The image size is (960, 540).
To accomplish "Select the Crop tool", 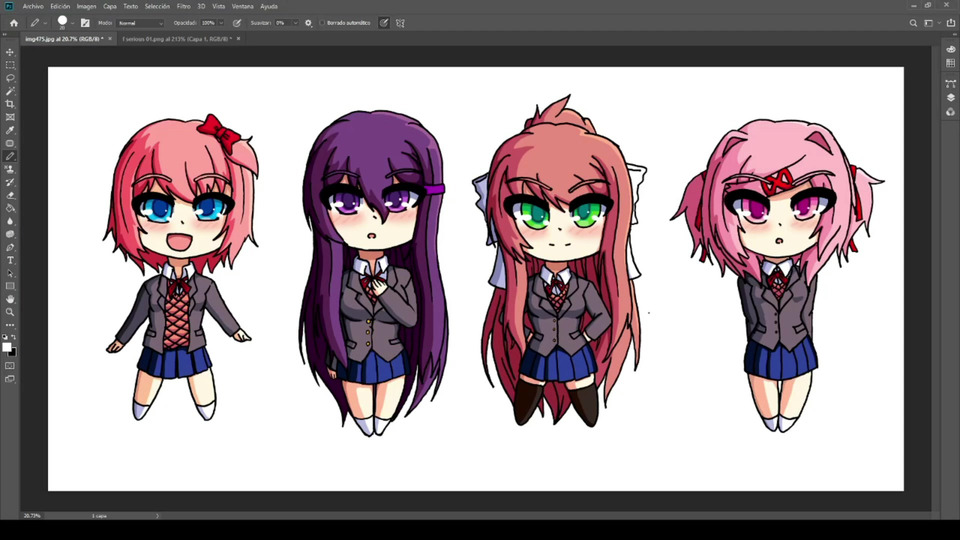I will (10, 104).
